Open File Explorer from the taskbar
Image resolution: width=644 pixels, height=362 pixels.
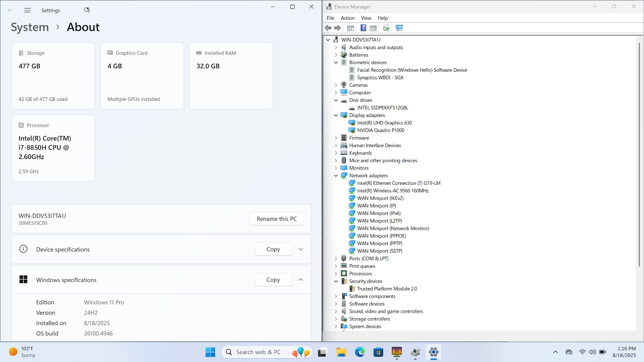point(341,352)
